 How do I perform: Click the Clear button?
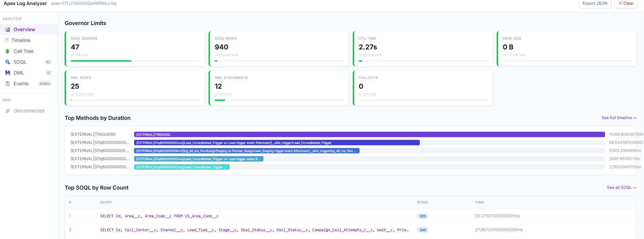(x=626, y=3)
